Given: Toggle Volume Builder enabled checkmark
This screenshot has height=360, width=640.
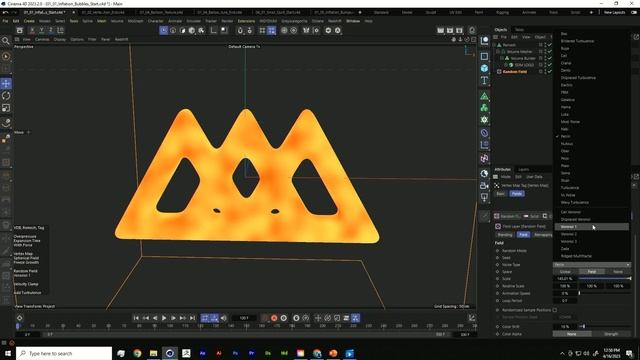Looking at the screenshot, I should coord(549,58).
